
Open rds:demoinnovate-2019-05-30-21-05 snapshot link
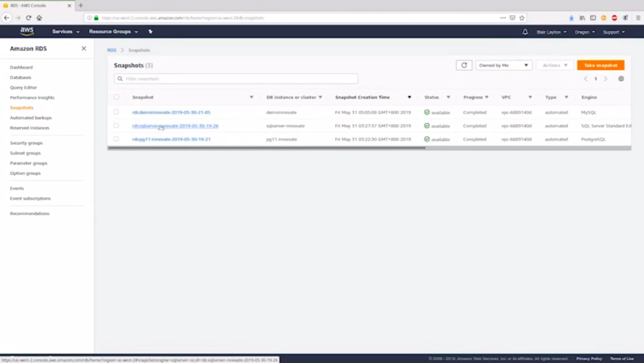171,112
